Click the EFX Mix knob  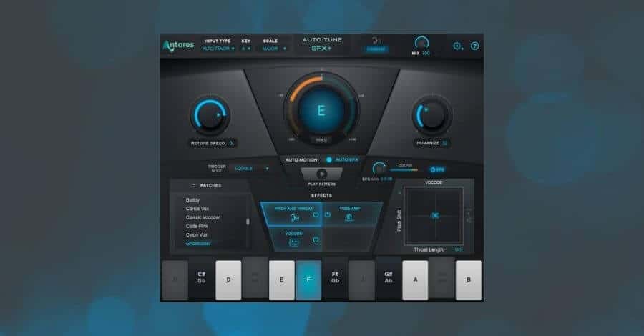pos(379,169)
